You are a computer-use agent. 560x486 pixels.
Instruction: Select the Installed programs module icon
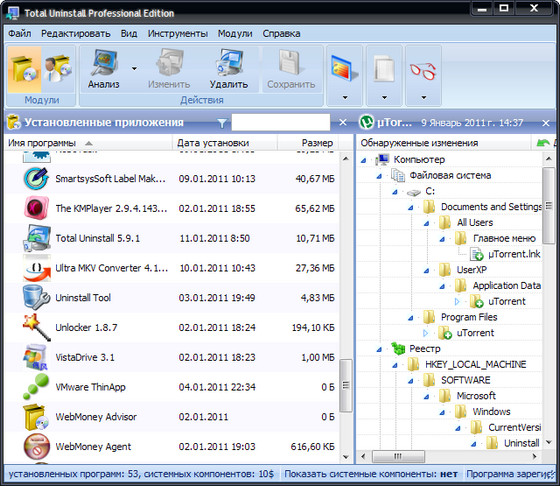[x=24, y=69]
